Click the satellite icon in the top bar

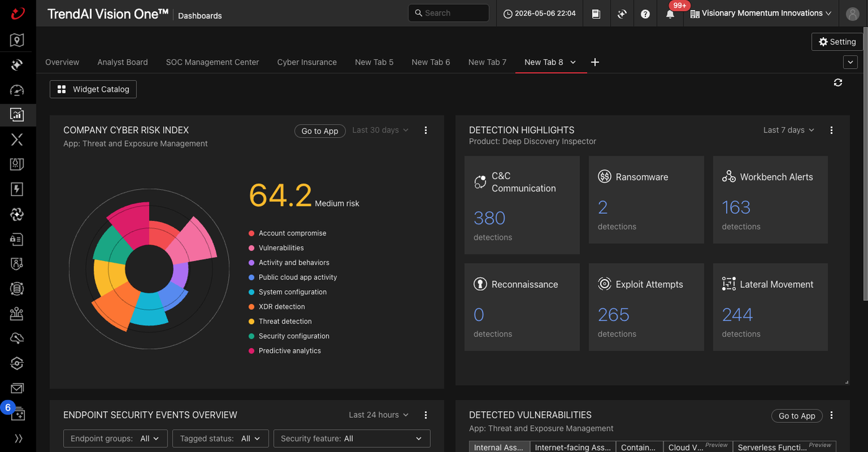[622, 14]
